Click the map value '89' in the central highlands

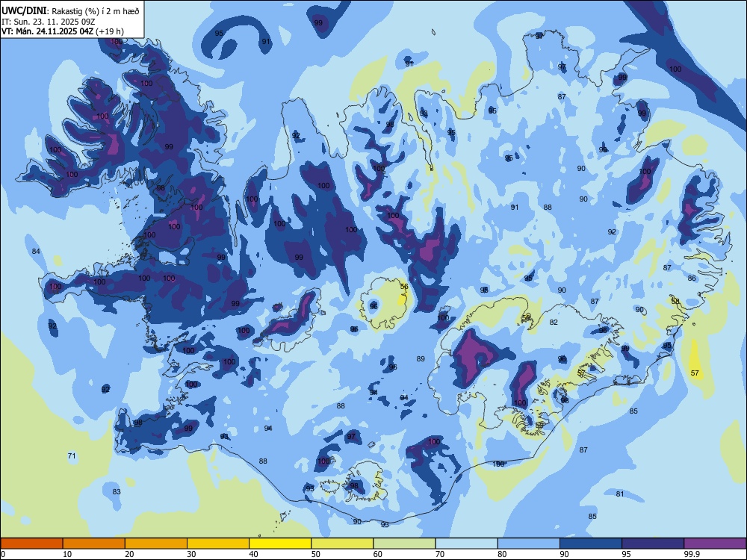(420, 358)
